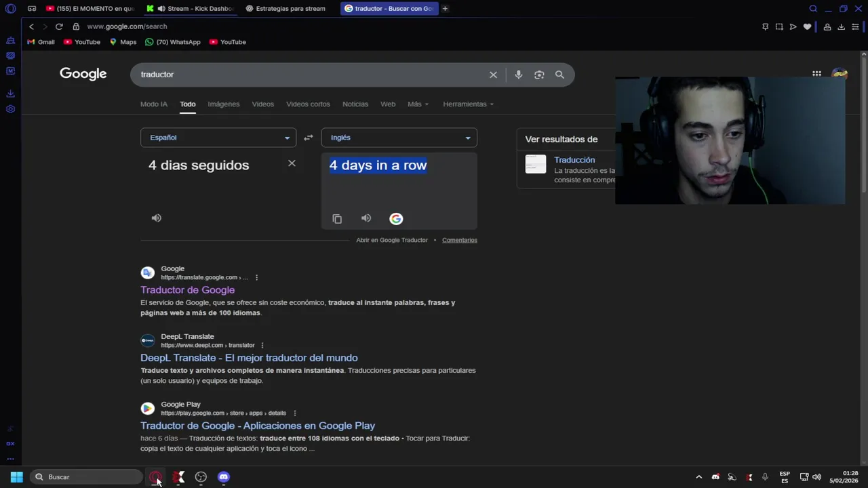Expand the Herramientas menu

click(468, 104)
